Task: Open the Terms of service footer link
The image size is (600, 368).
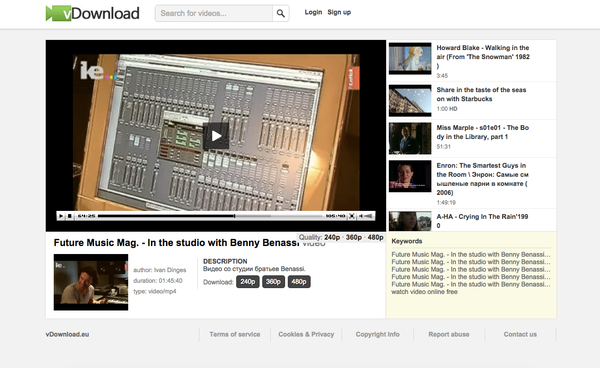Action: tap(235, 334)
